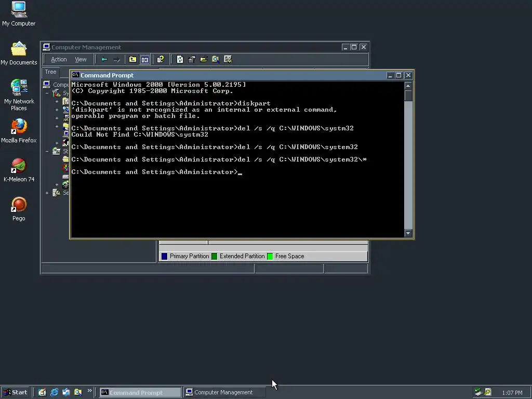Select the System Tools node icon
Viewport: 532px width, 399px height.
(56, 93)
